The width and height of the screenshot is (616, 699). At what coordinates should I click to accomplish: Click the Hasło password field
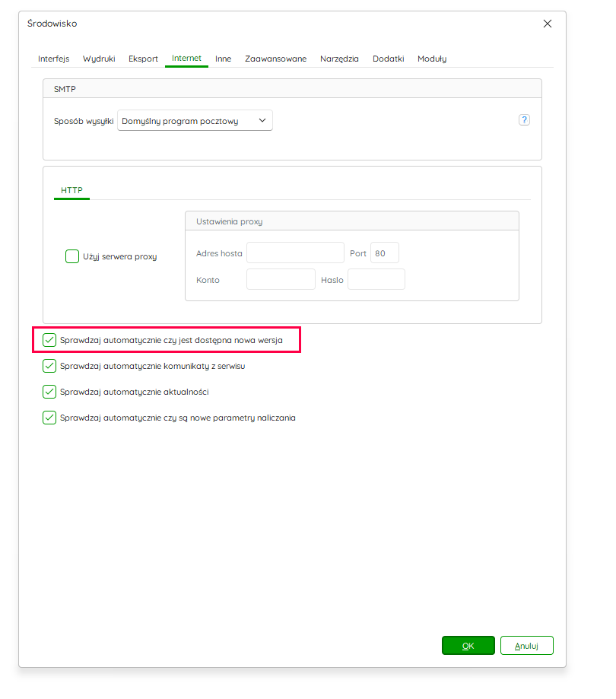point(376,279)
